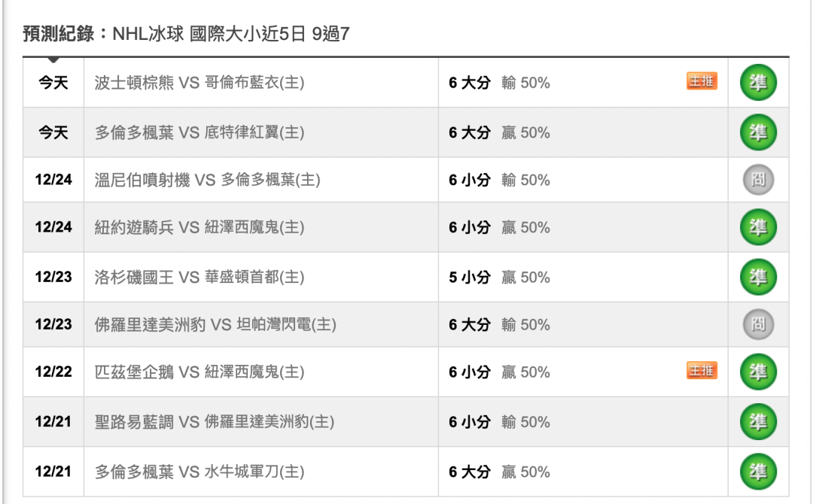The image size is (813, 504).
Task: Open 溫尼伯噴射機 VS 多倫多楓葉 match
Action: pyautogui.click(x=208, y=180)
